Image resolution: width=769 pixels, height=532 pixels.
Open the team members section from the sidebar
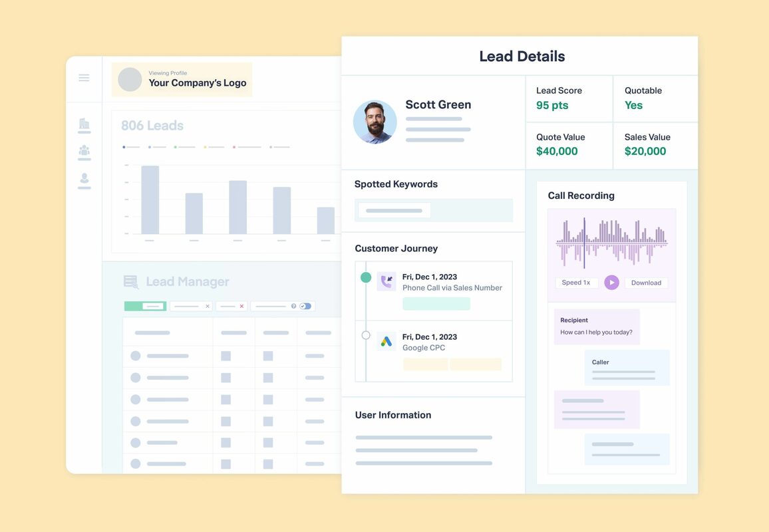(x=84, y=151)
